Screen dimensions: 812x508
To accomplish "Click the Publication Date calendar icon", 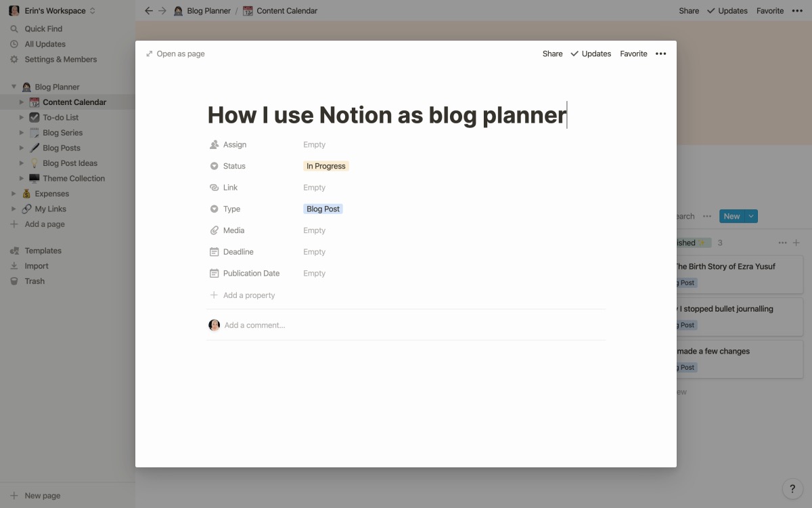I will pos(214,274).
